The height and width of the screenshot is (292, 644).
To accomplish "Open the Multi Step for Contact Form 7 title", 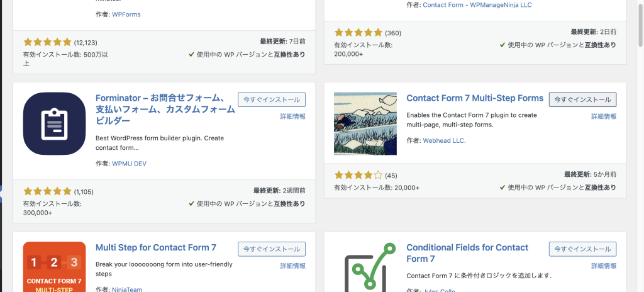I will [156, 247].
